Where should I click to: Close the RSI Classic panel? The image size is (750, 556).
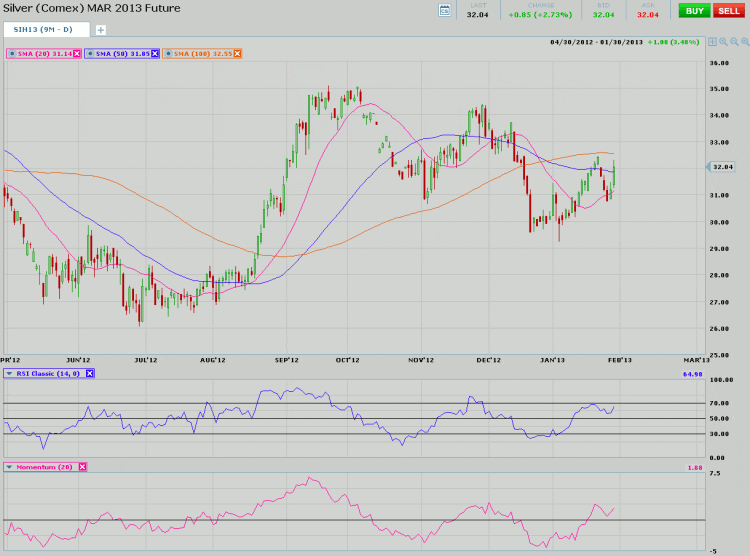(x=90, y=373)
